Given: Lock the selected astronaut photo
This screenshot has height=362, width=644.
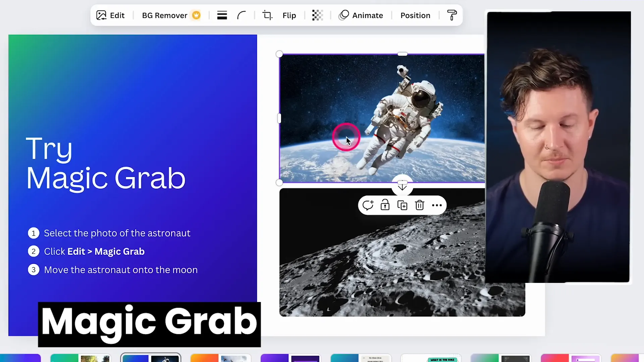Looking at the screenshot, I should point(385,205).
